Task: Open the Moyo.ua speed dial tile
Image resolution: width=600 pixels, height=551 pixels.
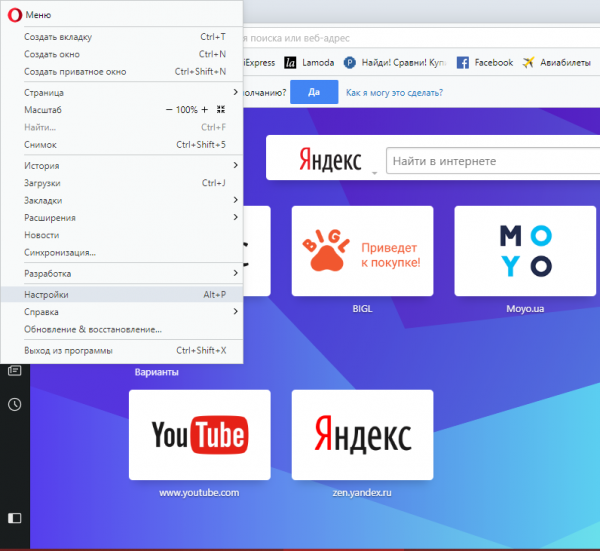Action: coord(525,251)
